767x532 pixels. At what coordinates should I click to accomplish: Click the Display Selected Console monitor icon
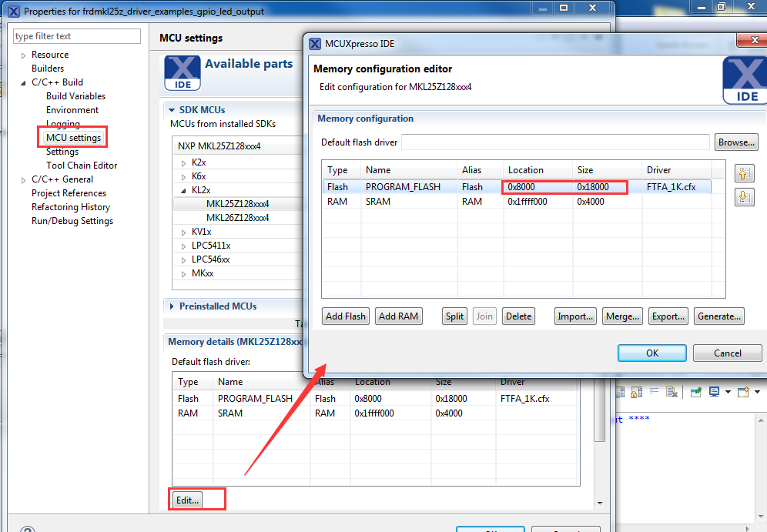(714, 392)
